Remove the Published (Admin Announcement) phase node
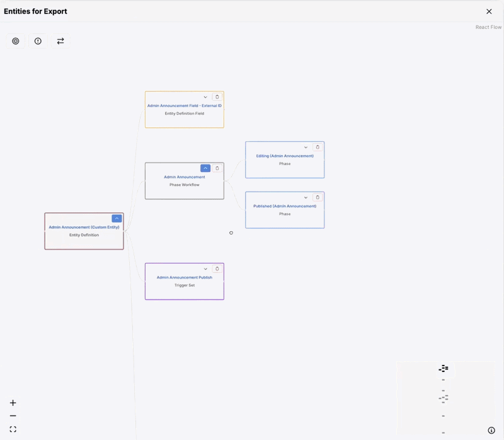The width and height of the screenshot is (504, 440). pyautogui.click(x=318, y=197)
